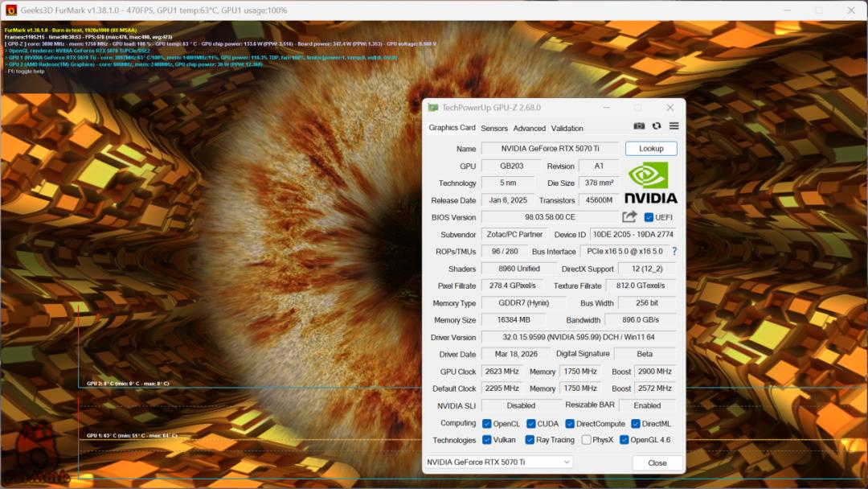Click the GPU 1 temperature graph label in FurMark
Viewport: 868px width, 489px height.
pos(132,435)
